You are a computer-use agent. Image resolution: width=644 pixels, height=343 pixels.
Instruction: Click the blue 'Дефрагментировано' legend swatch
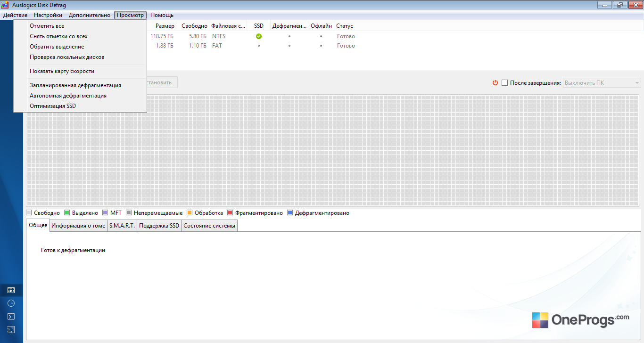[290, 213]
